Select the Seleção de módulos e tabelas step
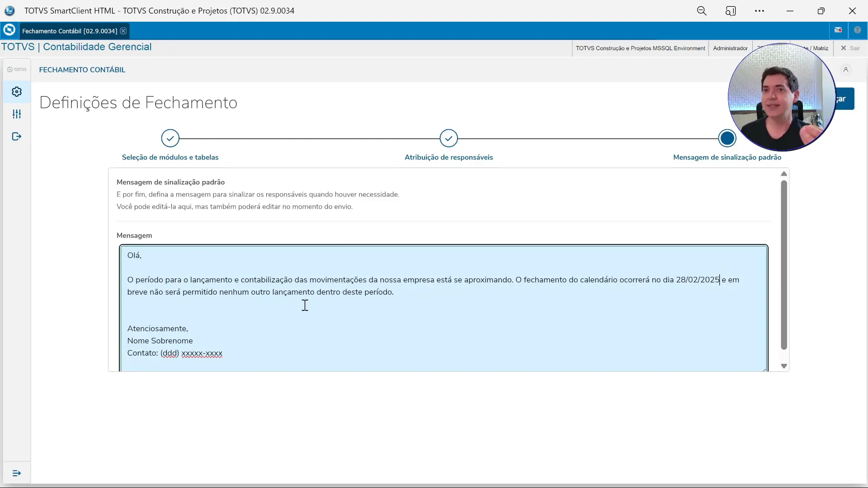The width and height of the screenshot is (868, 488). (x=170, y=138)
